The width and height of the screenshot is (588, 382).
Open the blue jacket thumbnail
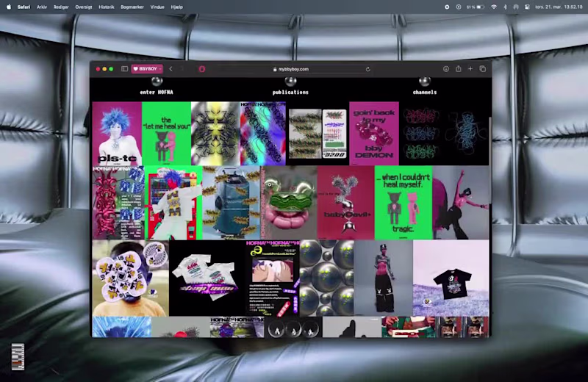tap(231, 203)
